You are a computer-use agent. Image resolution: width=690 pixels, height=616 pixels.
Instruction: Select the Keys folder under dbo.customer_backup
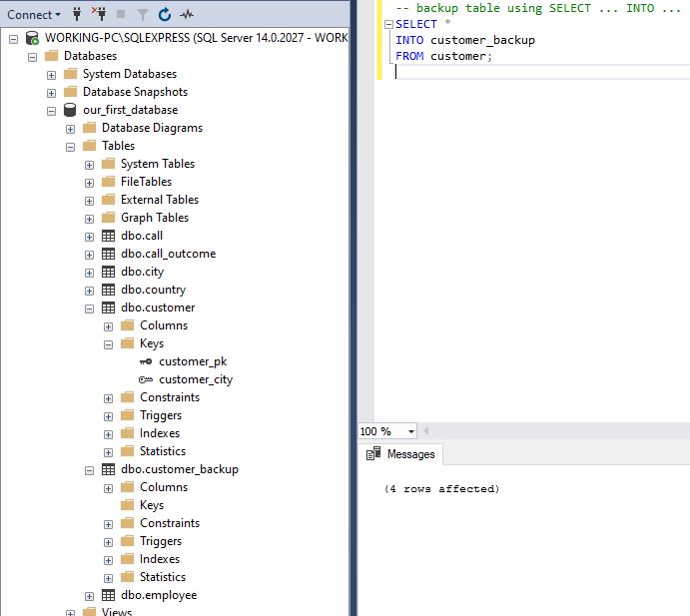pyautogui.click(x=152, y=505)
